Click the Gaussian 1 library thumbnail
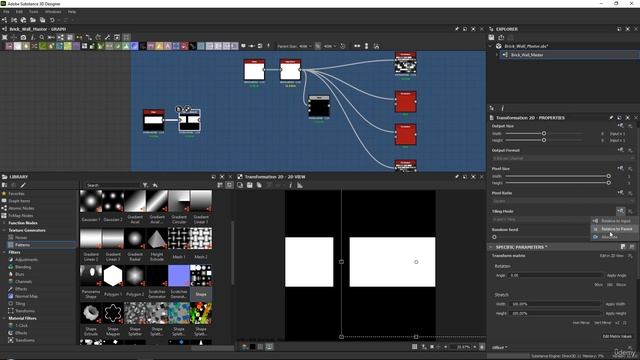Viewport: 640px width, 360px height. click(x=91, y=201)
